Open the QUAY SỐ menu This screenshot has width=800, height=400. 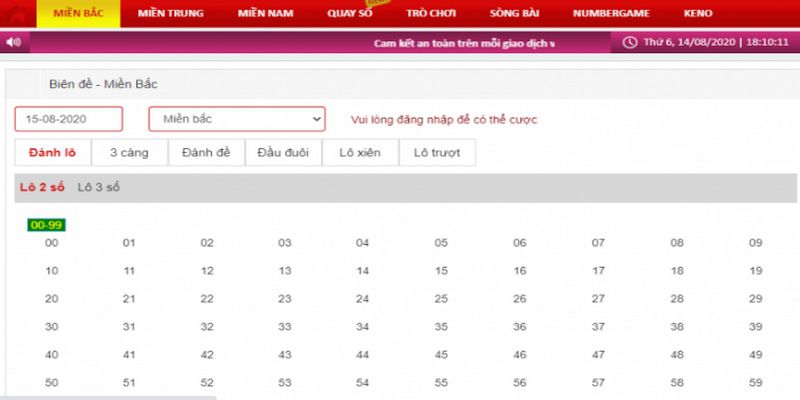(349, 14)
